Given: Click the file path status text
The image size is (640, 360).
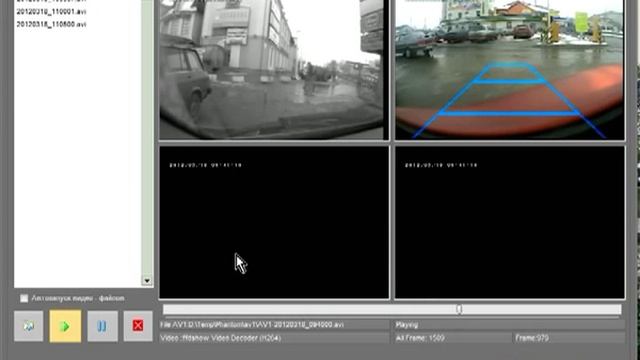Looking at the screenshot, I should [252, 325].
